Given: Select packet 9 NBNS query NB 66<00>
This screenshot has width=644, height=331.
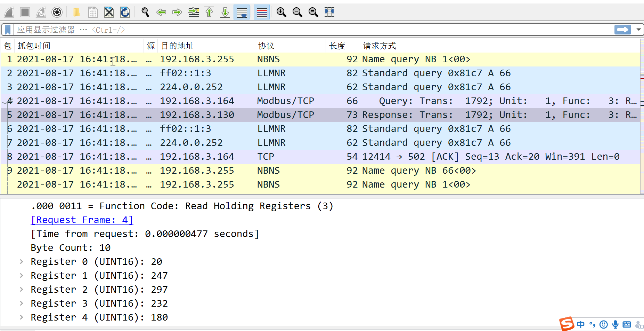Looking at the screenshot, I should click(320, 171).
